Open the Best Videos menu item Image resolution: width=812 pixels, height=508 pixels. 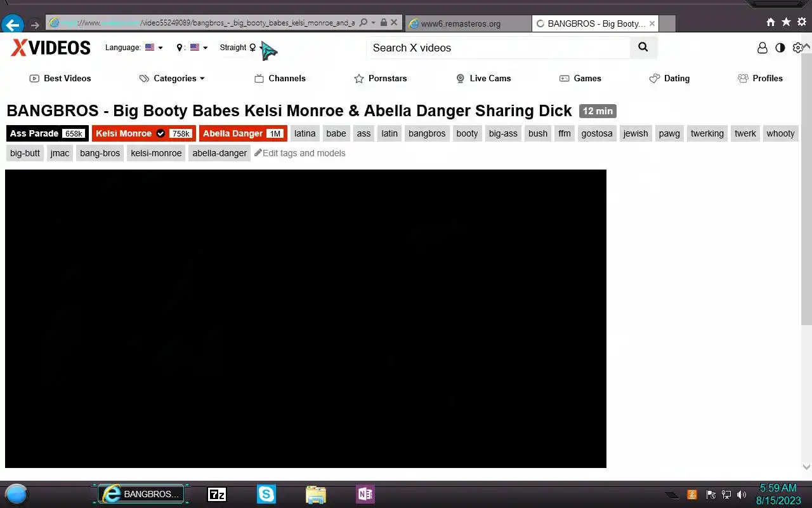coord(60,78)
